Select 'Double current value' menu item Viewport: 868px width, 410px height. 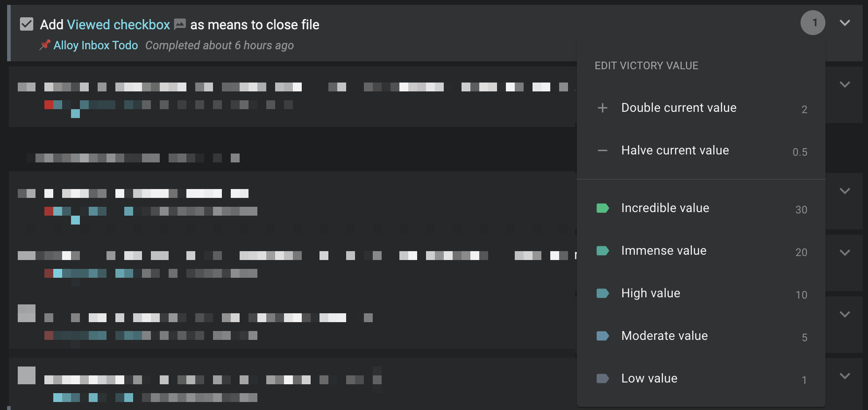pos(679,108)
